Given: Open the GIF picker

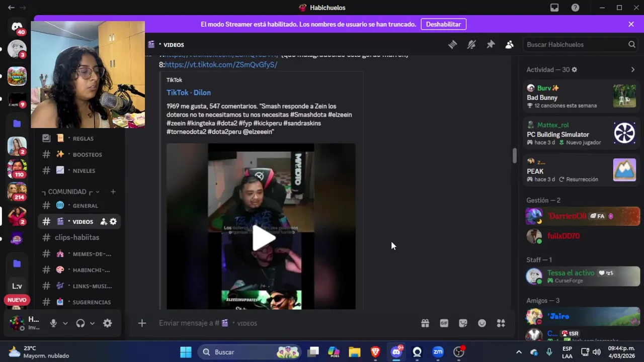Looking at the screenshot, I should [x=444, y=323].
